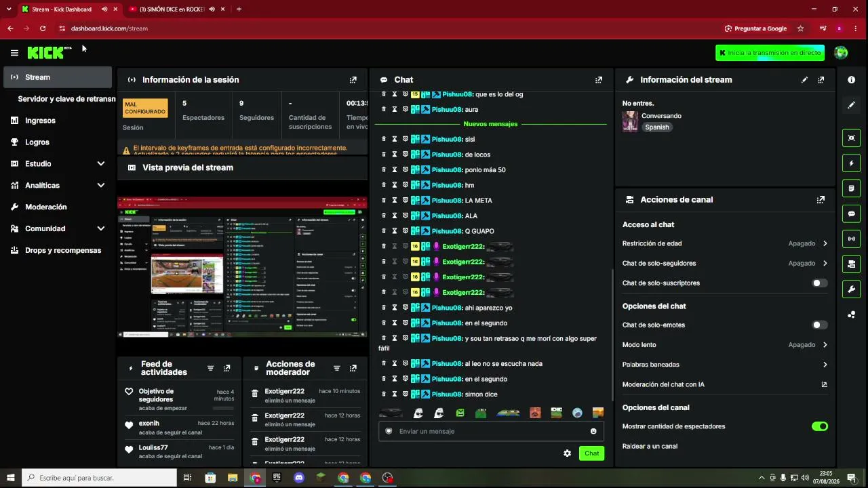Pop out the Información de la sesión panel
868x488 pixels.
coord(353,80)
